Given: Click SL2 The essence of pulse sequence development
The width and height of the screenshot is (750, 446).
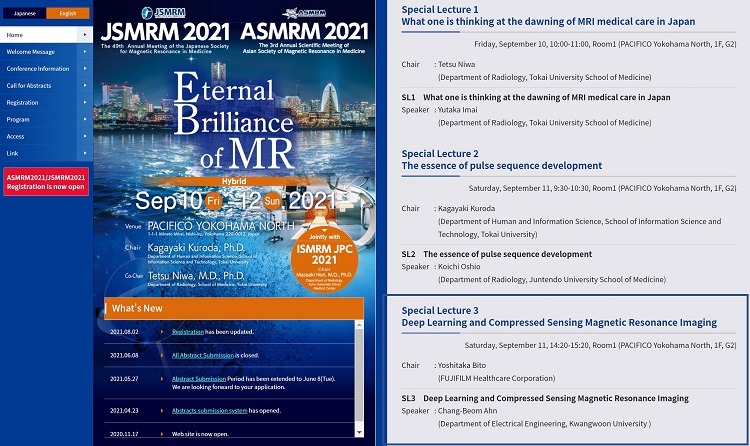Looking at the screenshot, I should 507,254.
